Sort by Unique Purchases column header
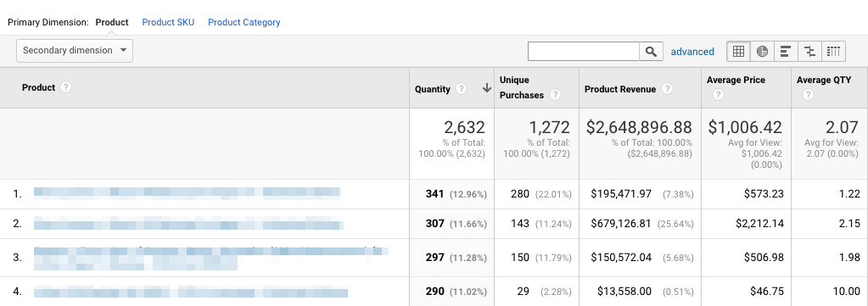 [522, 87]
